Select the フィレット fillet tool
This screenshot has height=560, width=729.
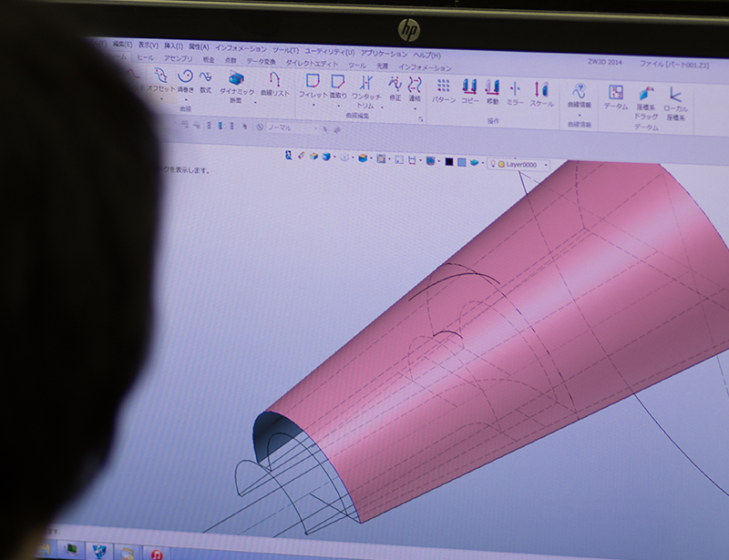coord(313,87)
